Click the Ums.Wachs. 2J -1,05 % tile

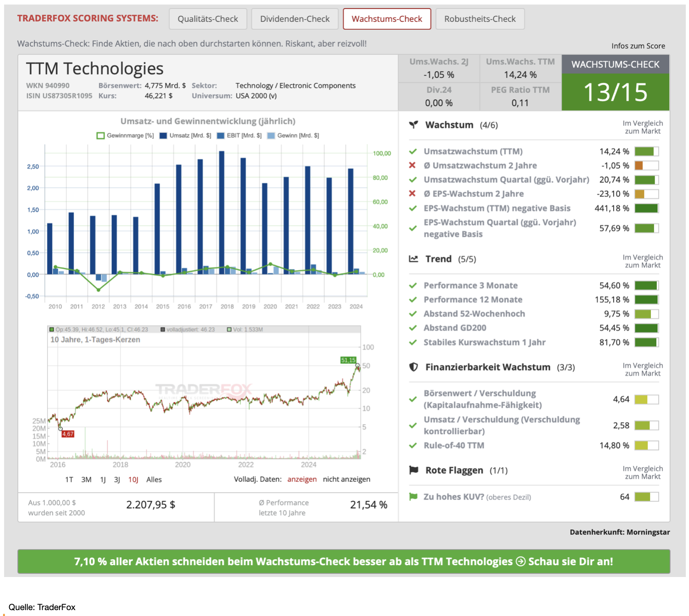point(439,68)
